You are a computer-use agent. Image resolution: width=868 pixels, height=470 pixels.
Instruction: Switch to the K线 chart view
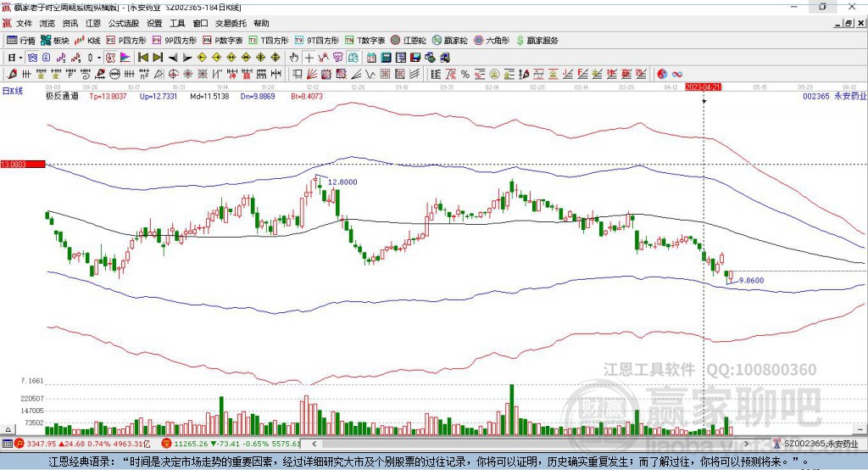tap(88, 41)
